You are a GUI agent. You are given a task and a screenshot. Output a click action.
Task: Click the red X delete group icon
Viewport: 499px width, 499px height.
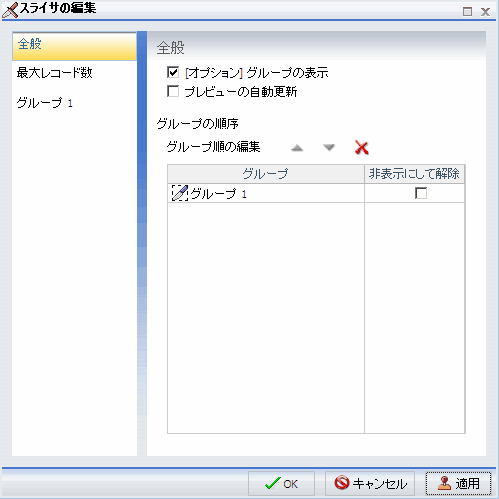[362, 148]
